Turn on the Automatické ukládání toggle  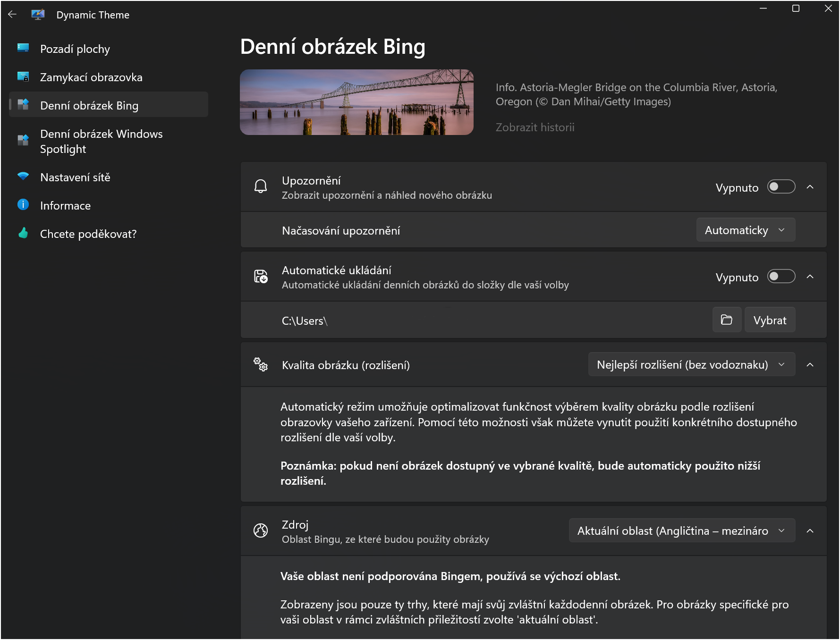781,277
